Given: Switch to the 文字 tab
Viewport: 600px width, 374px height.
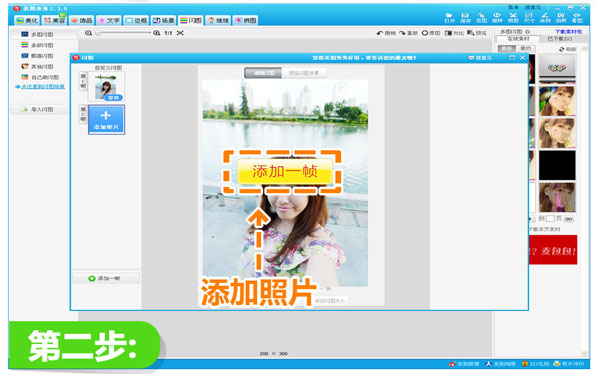Looking at the screenshot, I should 109,20.
